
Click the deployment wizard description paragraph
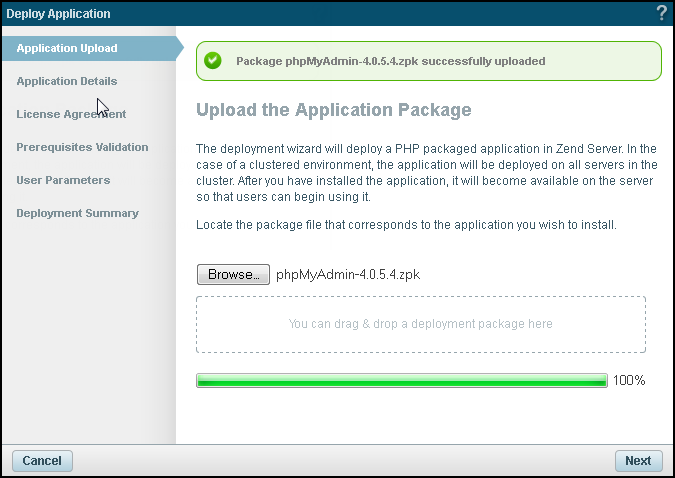[426, 172]
